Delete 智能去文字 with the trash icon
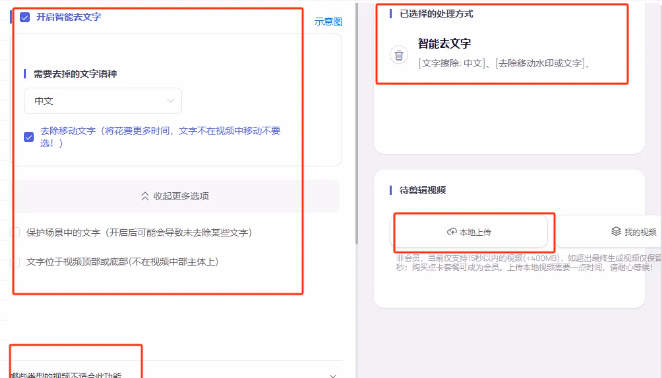Image resolution: width=662 pixels, height=378 pixels. tap(399, 55)
